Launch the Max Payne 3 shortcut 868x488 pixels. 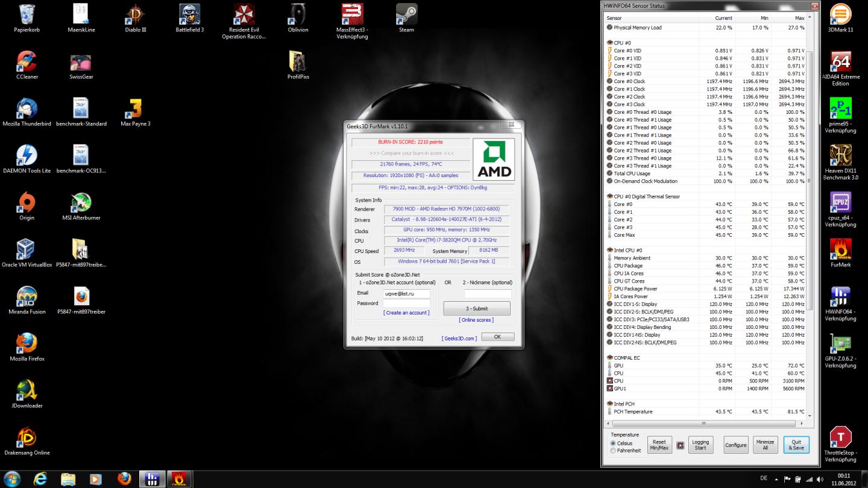pos(136,112)
